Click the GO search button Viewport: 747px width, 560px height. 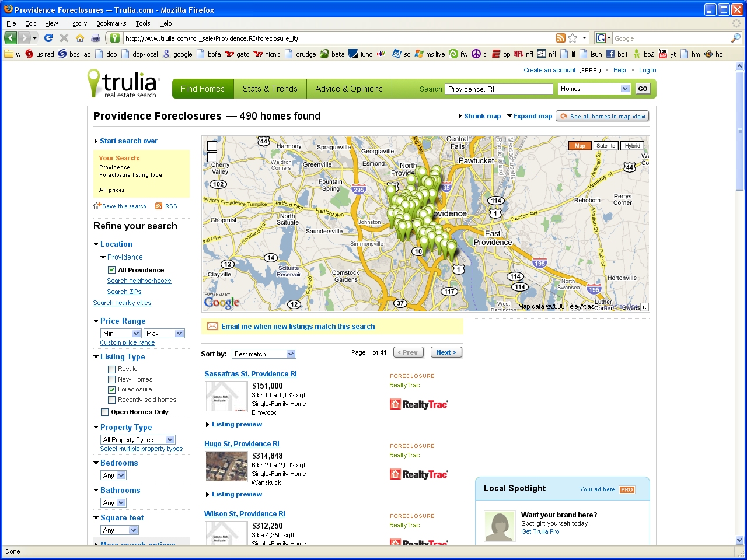pos(643,89)
